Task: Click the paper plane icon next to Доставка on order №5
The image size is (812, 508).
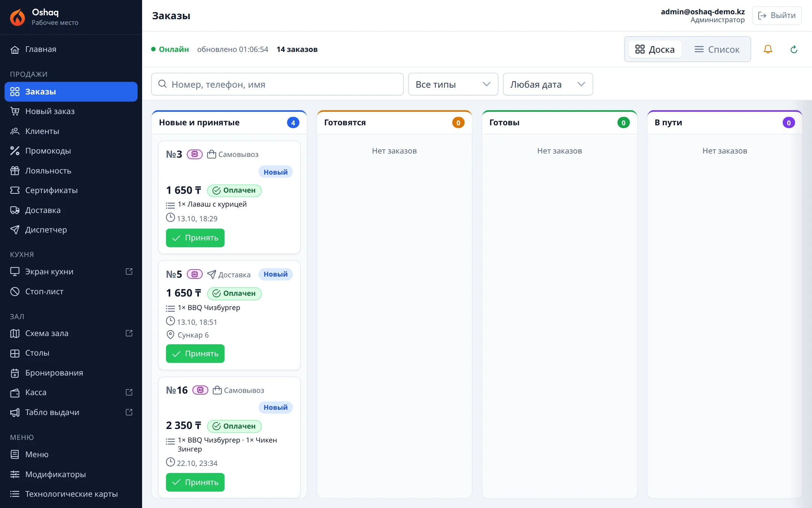Action: tap(212, 274)
